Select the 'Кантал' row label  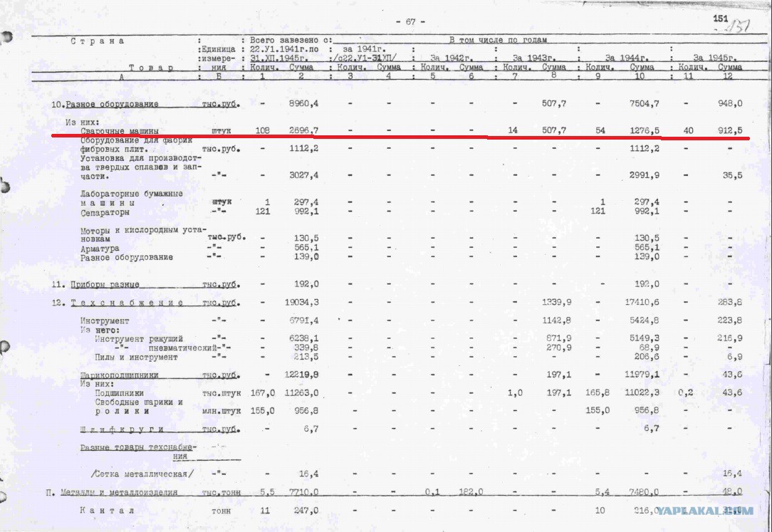[x=108, y=511]
